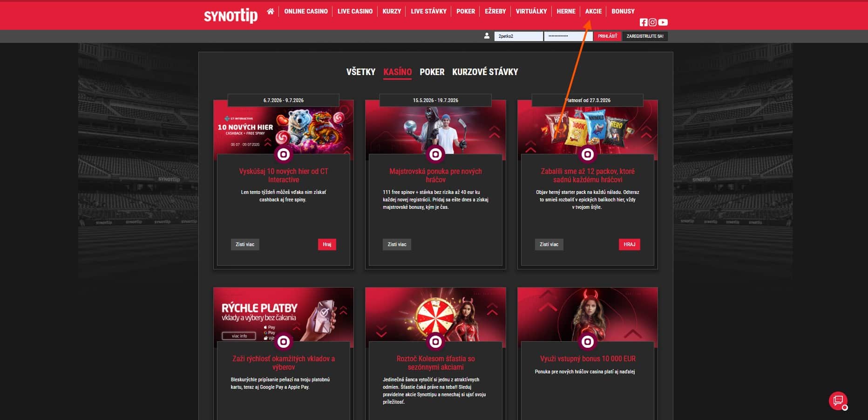Open the live chat support bubble

coord(838,400)
